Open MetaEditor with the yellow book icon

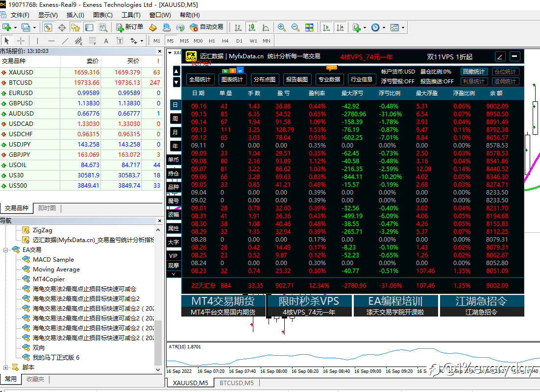click(x=153, y=27)
